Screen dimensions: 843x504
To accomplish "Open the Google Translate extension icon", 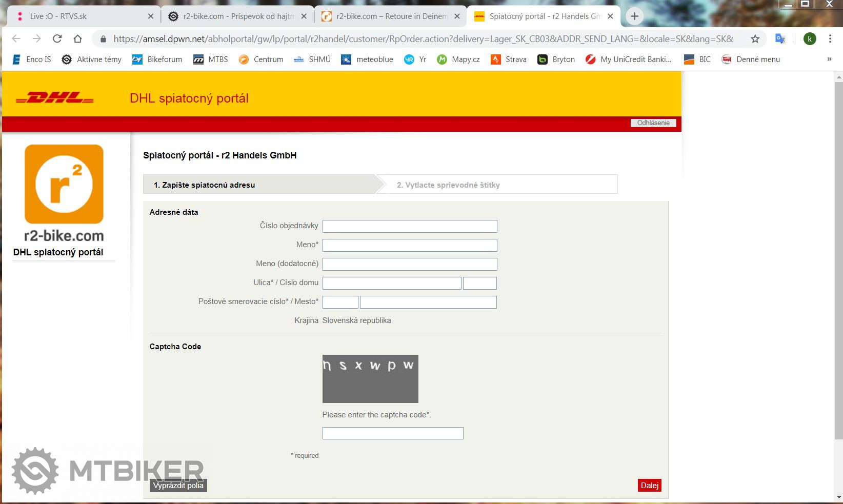I will [780, 39].
